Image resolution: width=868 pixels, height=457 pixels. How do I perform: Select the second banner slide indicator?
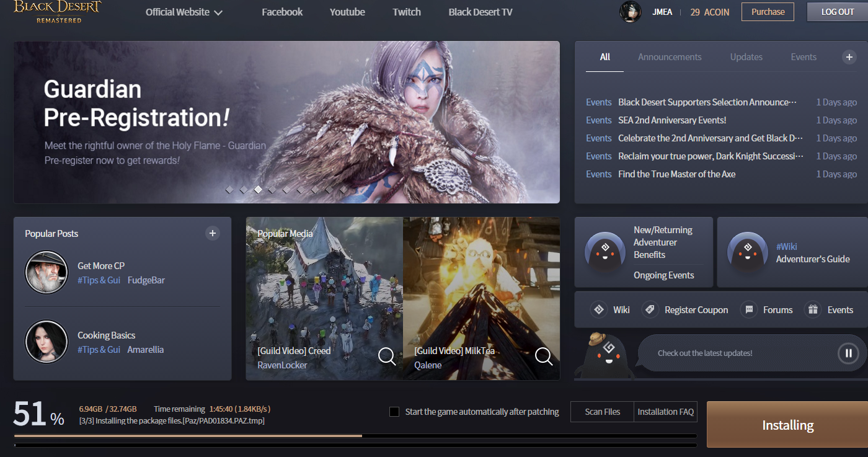click(244, 190)
